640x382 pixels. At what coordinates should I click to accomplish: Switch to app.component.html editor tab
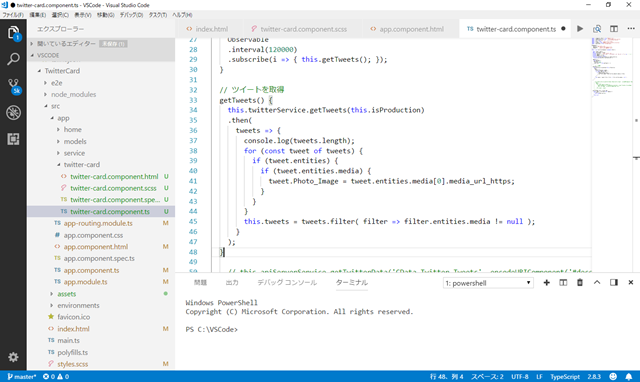410,29
